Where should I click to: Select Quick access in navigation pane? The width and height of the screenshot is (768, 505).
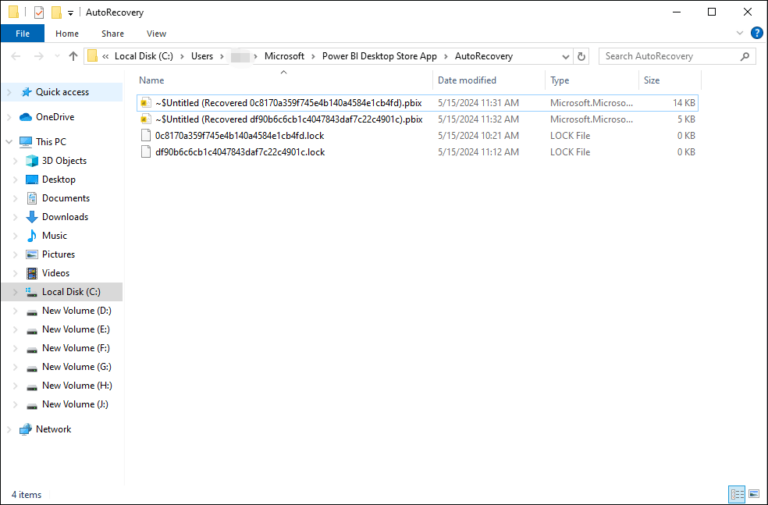(x=62, y=92)
